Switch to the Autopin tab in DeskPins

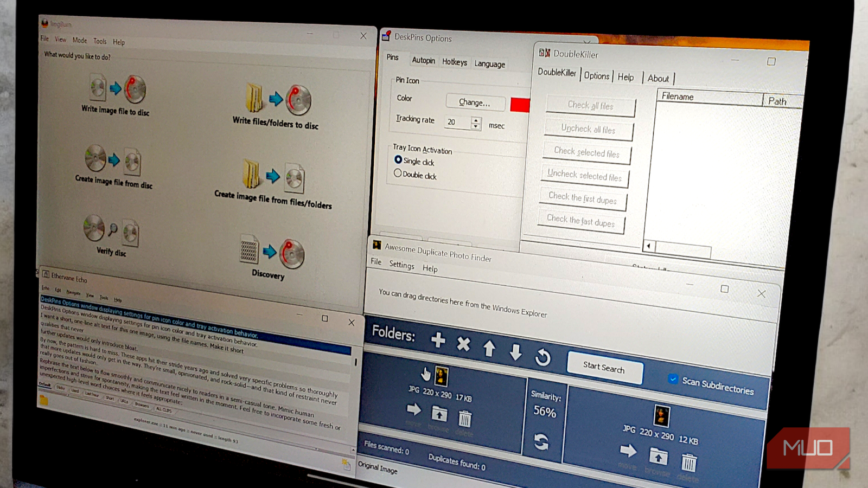tap(423, 60)
